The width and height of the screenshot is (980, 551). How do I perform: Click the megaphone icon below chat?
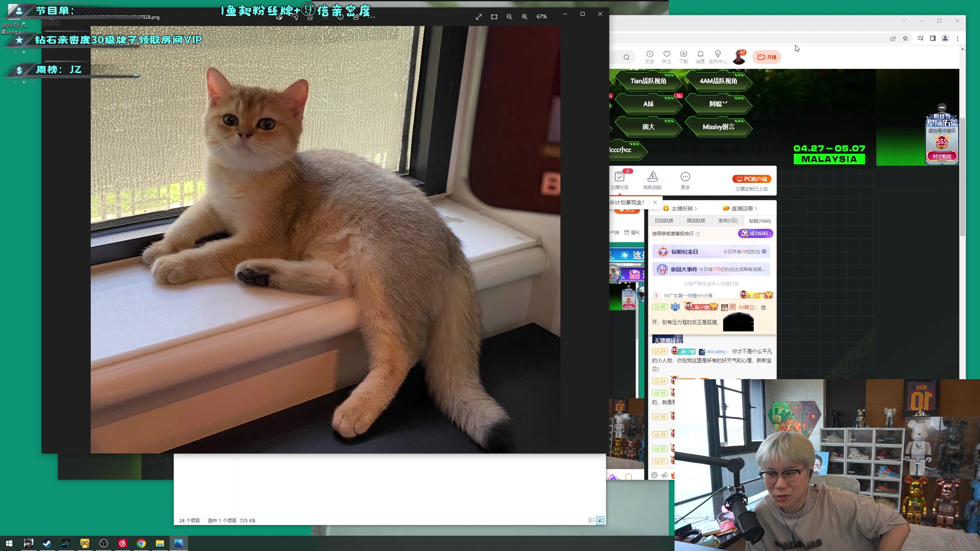(665, 475)
